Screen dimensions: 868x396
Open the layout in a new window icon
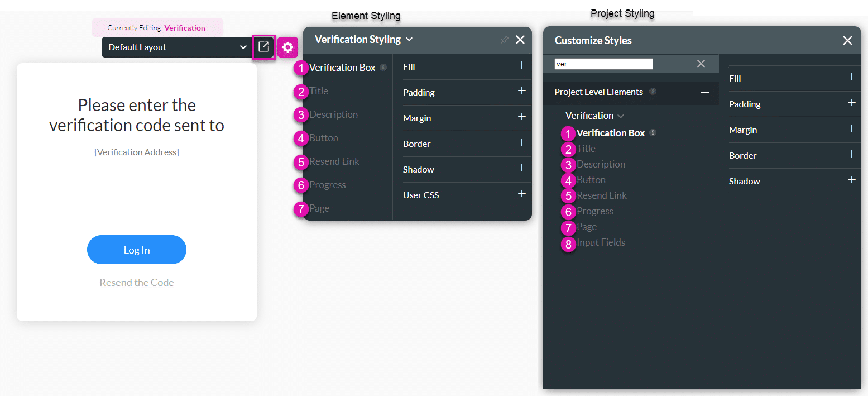(x=263, y=47)
